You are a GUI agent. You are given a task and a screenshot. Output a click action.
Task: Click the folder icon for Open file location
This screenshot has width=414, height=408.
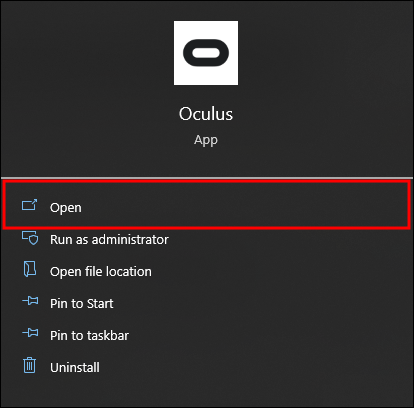pos(30,269)
